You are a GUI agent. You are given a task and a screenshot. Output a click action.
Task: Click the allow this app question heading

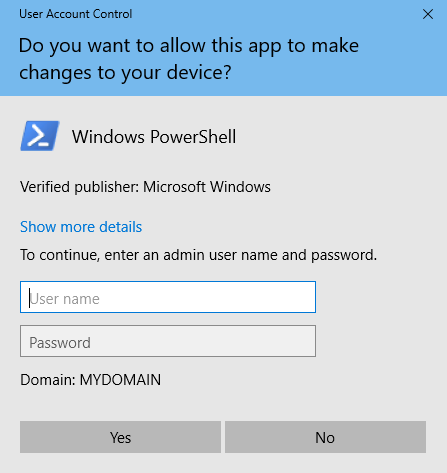coord(189,59)
